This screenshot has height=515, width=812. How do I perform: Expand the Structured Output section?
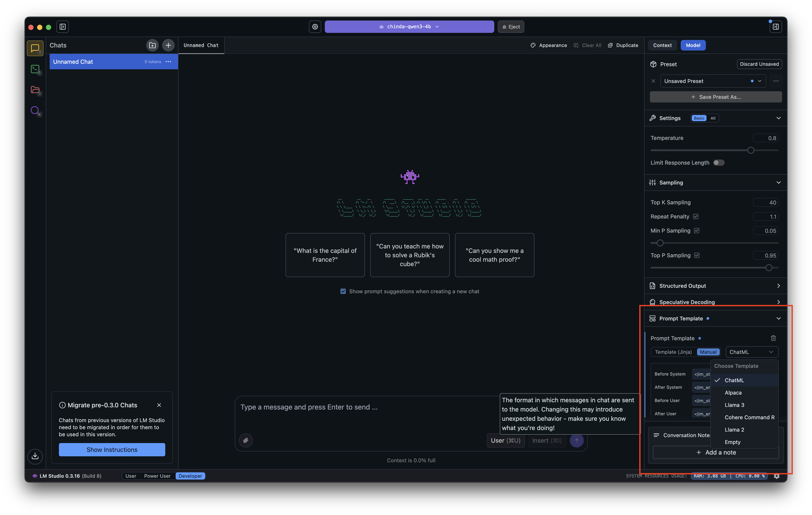pos(779,286)
